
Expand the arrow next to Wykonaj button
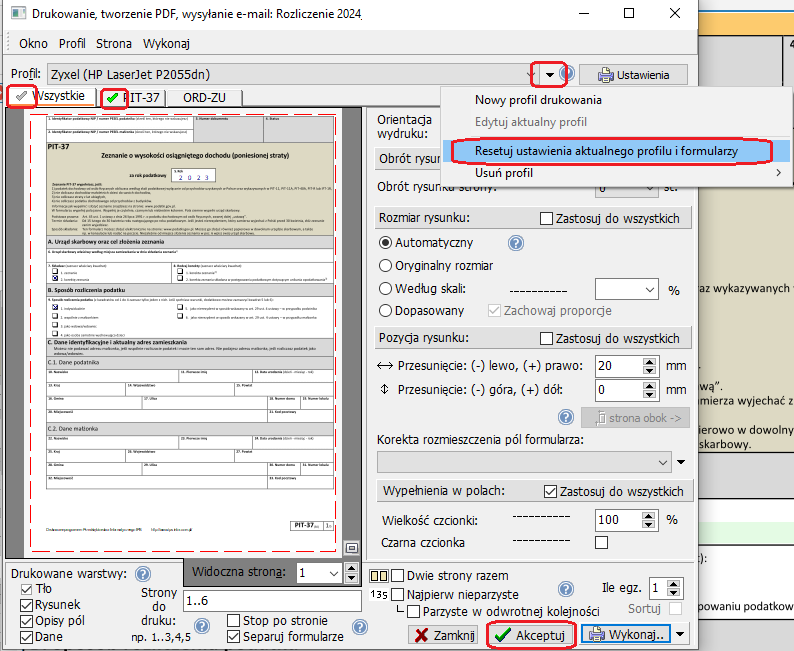coord(681,635)
